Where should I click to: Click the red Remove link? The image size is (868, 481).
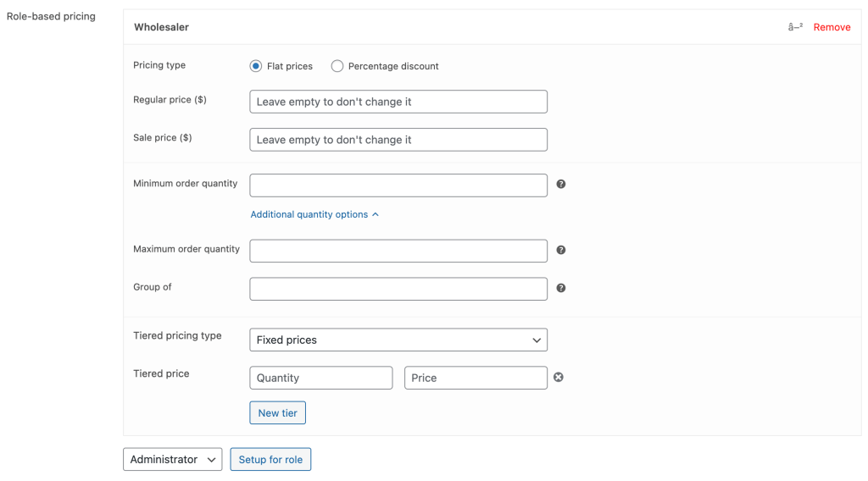[832, 27]
